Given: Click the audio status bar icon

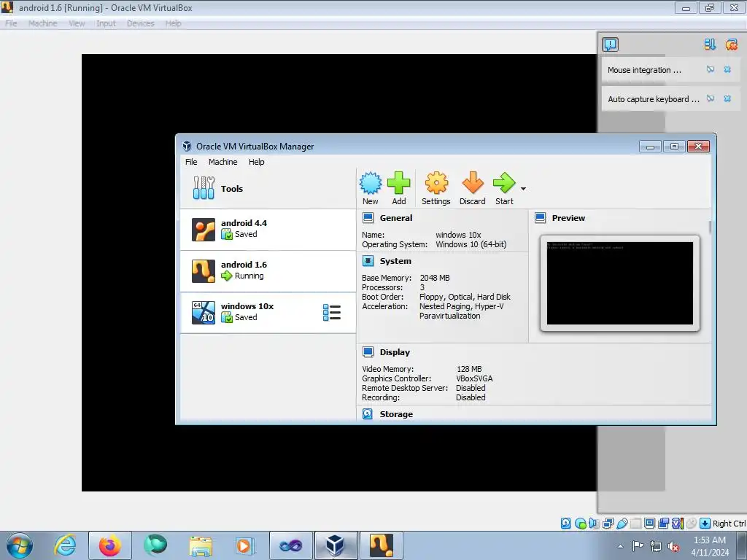Looking at the screenshot, I should coord(594,524).
